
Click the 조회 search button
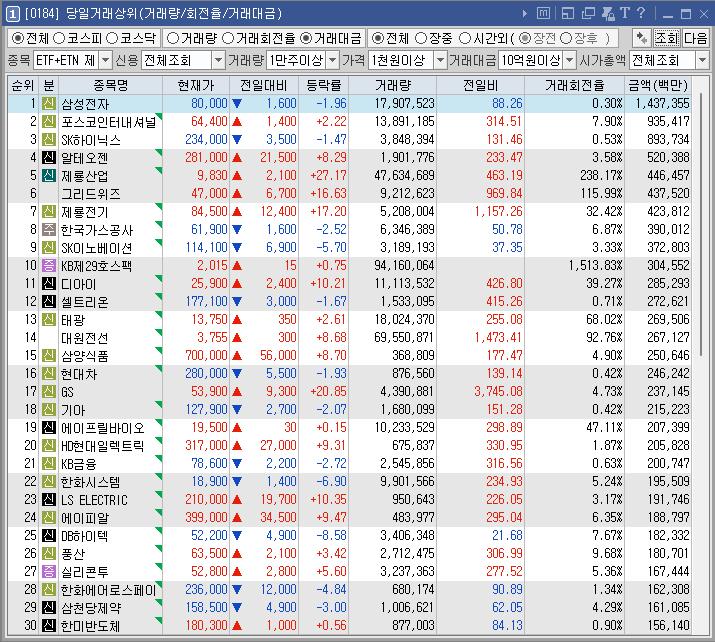coord(666,38)
